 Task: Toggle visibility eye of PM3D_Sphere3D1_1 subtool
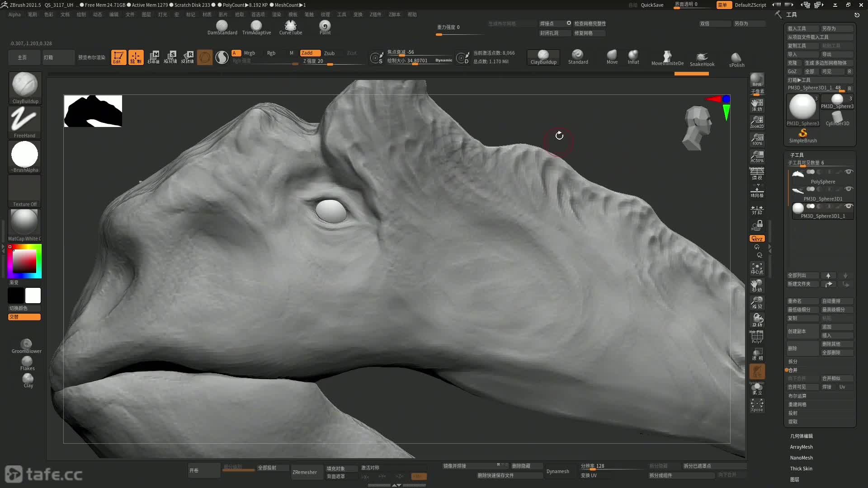pos(849,206)
